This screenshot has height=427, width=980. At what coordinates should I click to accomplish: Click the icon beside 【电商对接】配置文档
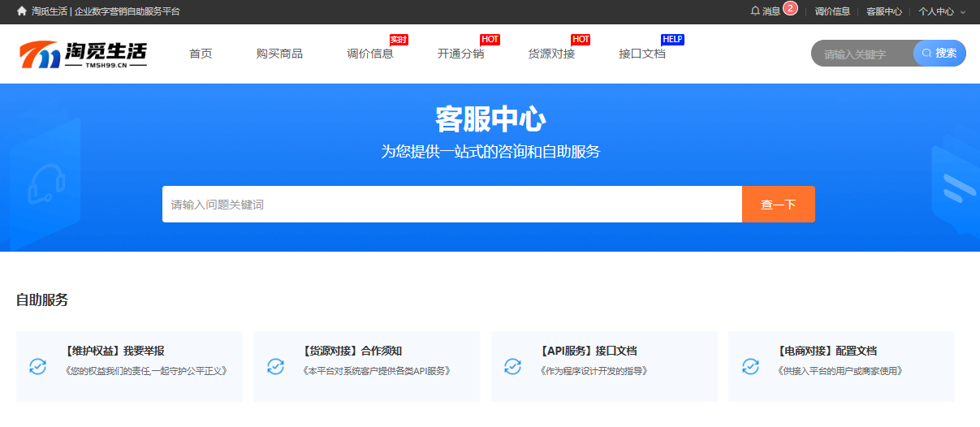[750, 366]
